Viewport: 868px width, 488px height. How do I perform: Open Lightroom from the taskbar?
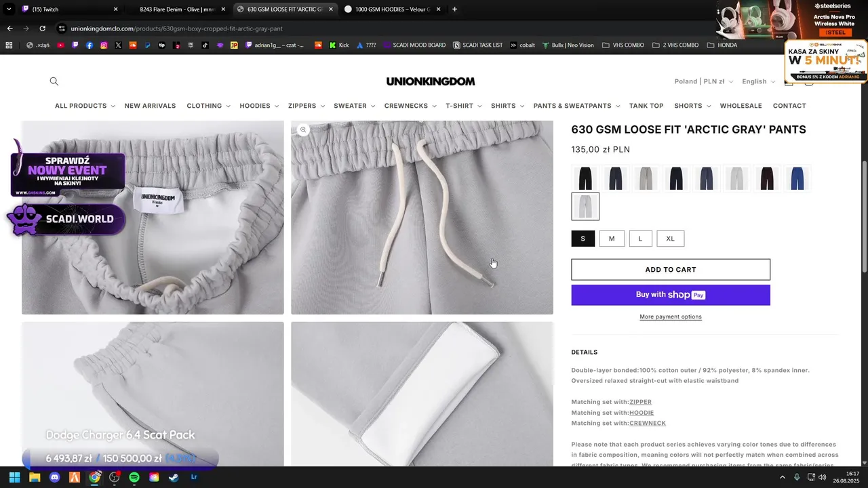194,477
